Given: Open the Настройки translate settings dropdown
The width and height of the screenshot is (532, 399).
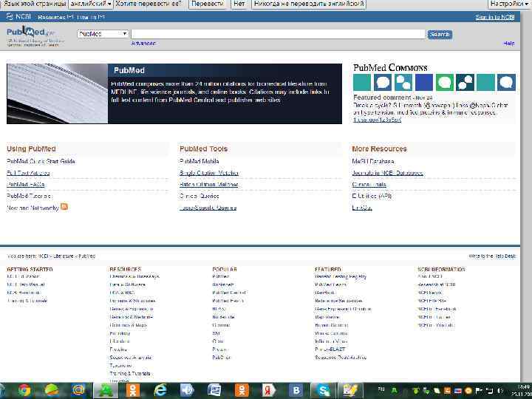Looking at the screenshot, I should click(510, 4).
